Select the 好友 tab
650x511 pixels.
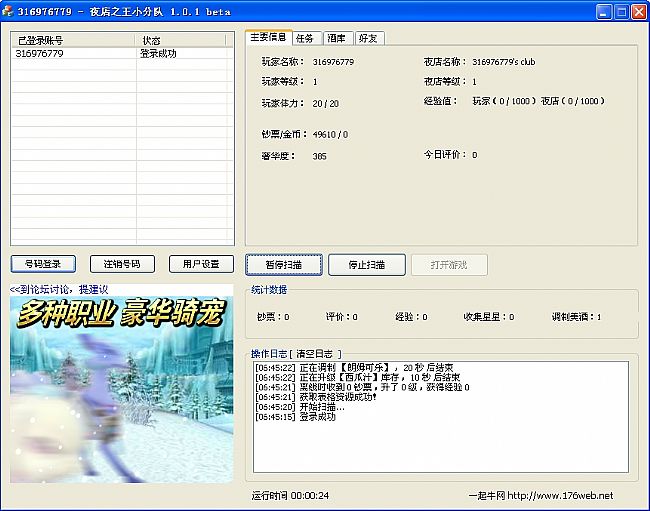(x=369, y=38)
